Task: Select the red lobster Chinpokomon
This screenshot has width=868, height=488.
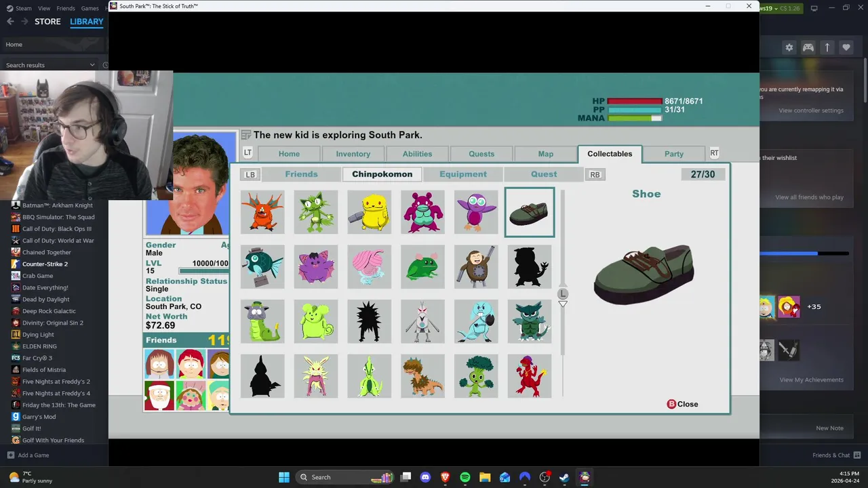Action: [530, 375]
